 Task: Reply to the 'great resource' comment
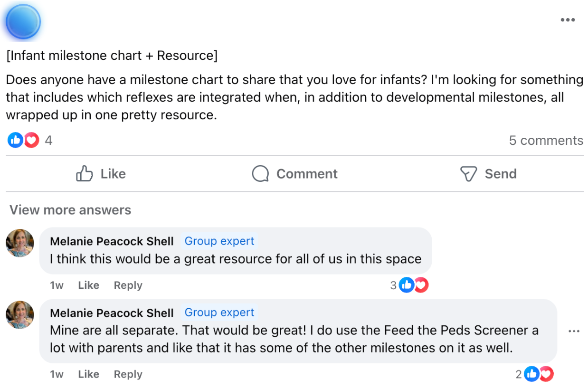pyautogui.click(x=128, y=285)
